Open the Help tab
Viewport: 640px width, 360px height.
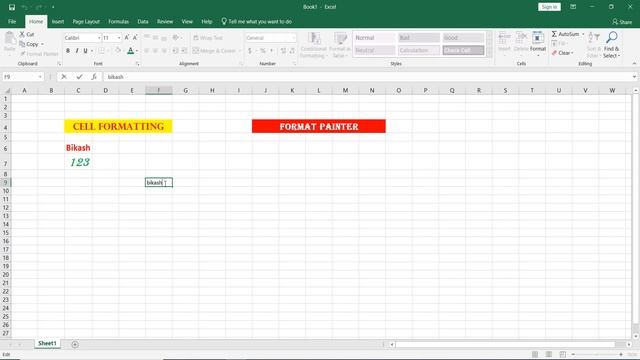(x=207, y=22)
